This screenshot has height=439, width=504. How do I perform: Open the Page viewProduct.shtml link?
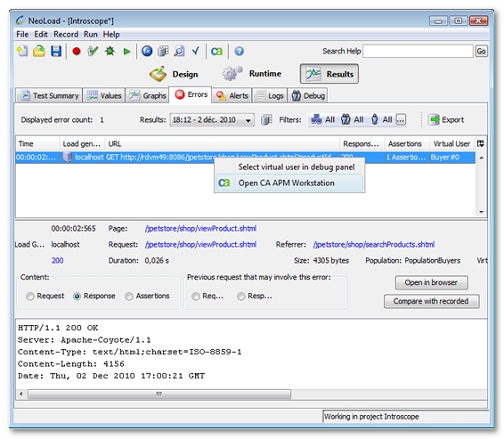[200, 229]
